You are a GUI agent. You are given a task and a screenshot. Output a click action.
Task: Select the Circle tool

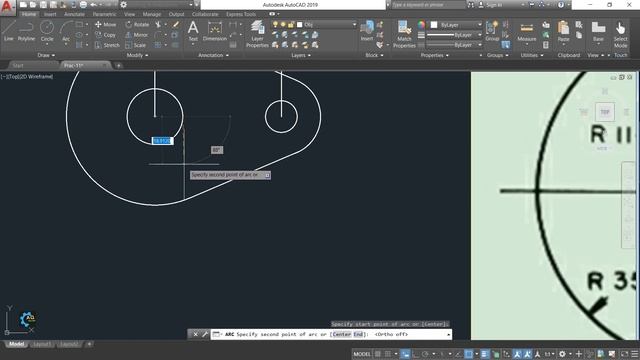coord(47,31)
